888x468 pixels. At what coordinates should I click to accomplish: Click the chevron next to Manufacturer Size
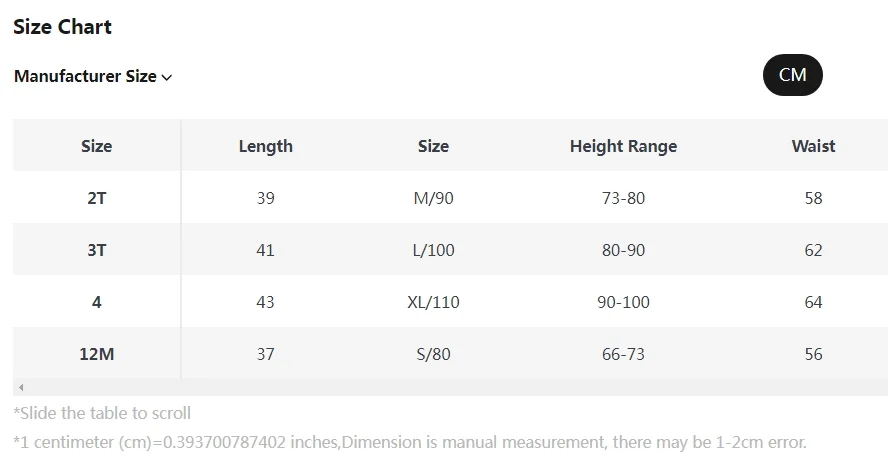coord(167,77)
